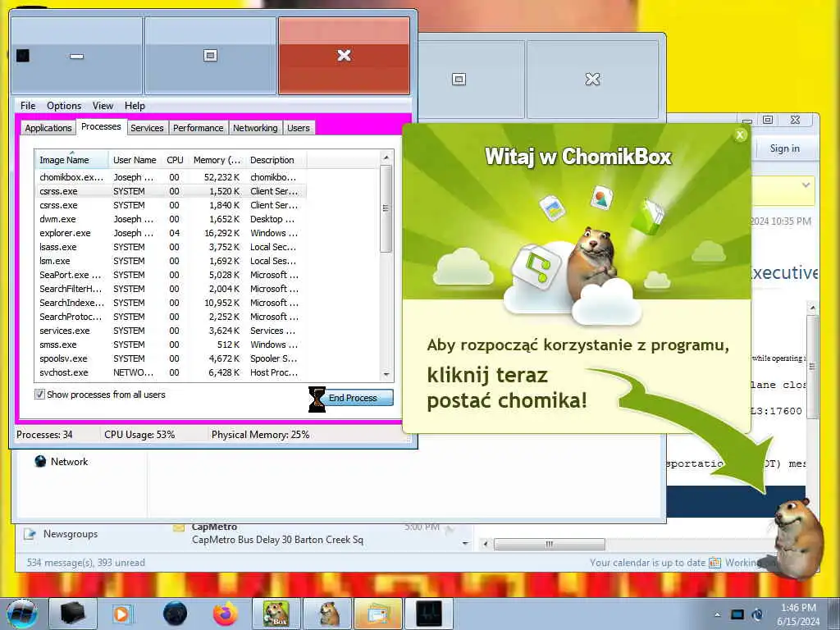Click message list scroll down arrow
The width and height of the screenshot is (840, 630).
[x=465, y=543]
